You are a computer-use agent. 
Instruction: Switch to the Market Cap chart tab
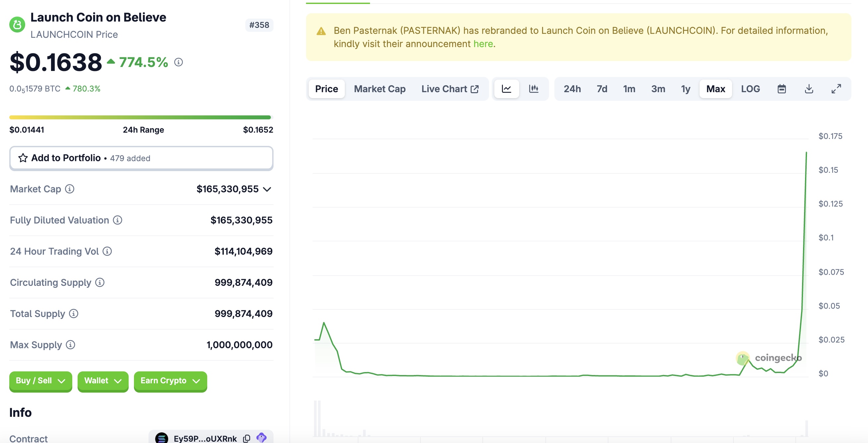point(380,89)
